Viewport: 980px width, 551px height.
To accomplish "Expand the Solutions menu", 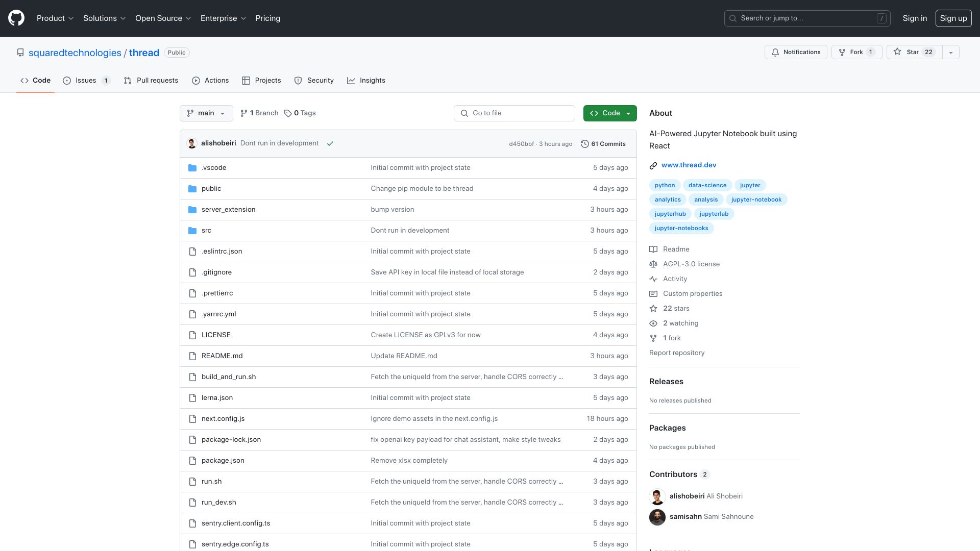I will pos(104,18).
